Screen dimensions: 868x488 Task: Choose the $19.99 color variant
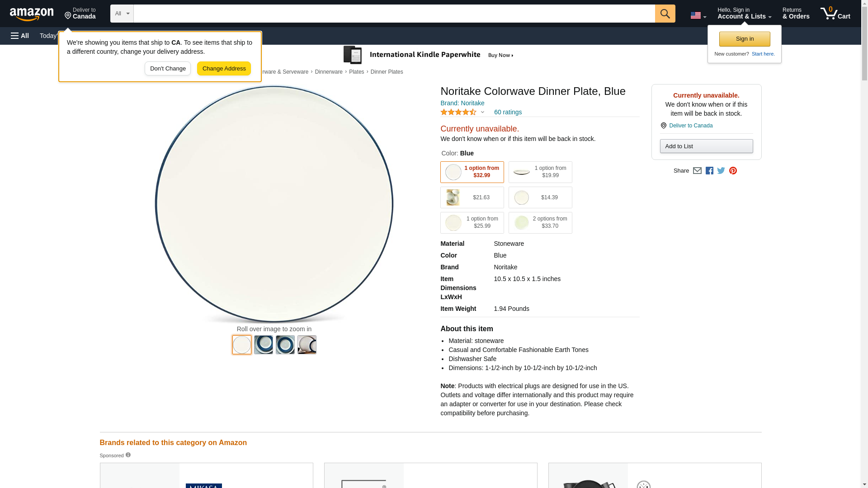pyautogui.click(x=540, y=172)
